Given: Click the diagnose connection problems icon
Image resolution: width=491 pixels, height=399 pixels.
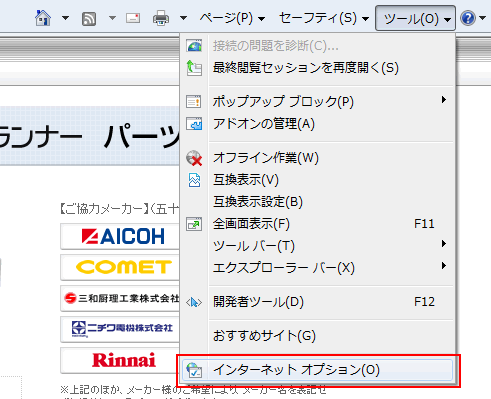Looking at the screenshot, I should (x=194, y=46).
